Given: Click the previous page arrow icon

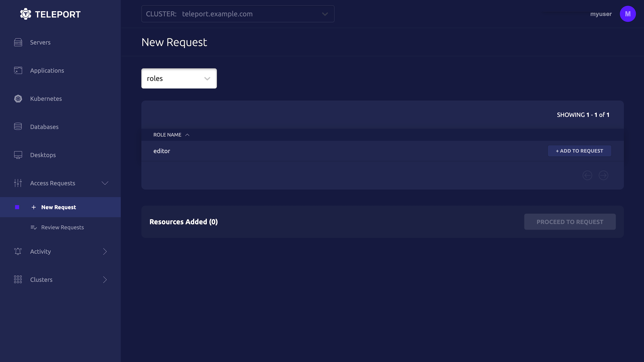Looking at the screenshot, I should [587, 175].
